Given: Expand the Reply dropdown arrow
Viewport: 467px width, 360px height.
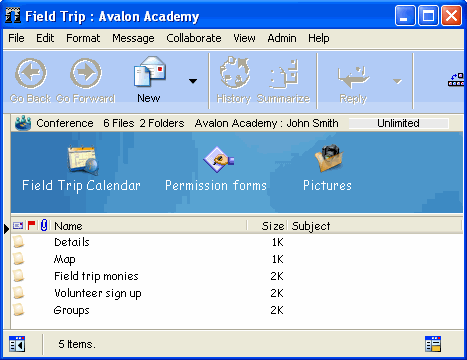Looking at the screenshot, I should [x=397, y=81].
